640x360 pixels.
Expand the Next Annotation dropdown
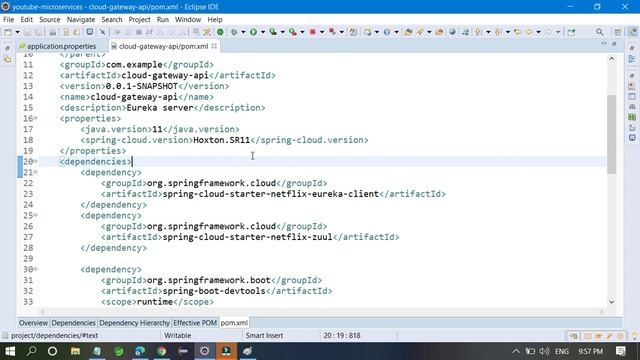[x=488, y=32]
